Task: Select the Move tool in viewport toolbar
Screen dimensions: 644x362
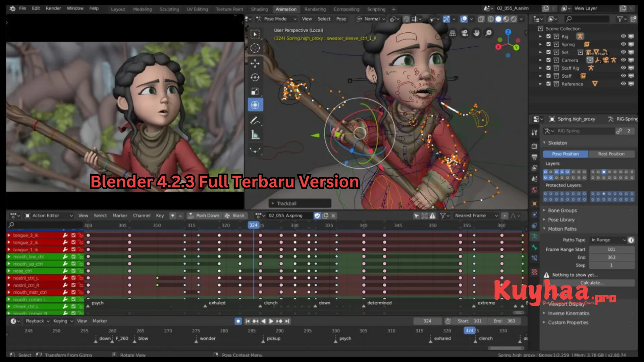Action: click(255, 63)
